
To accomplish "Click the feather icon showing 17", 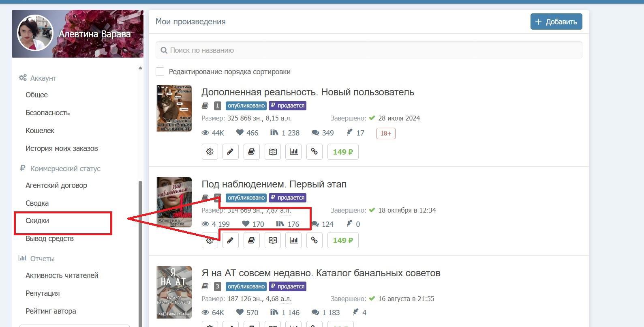I will click(350, 132).
